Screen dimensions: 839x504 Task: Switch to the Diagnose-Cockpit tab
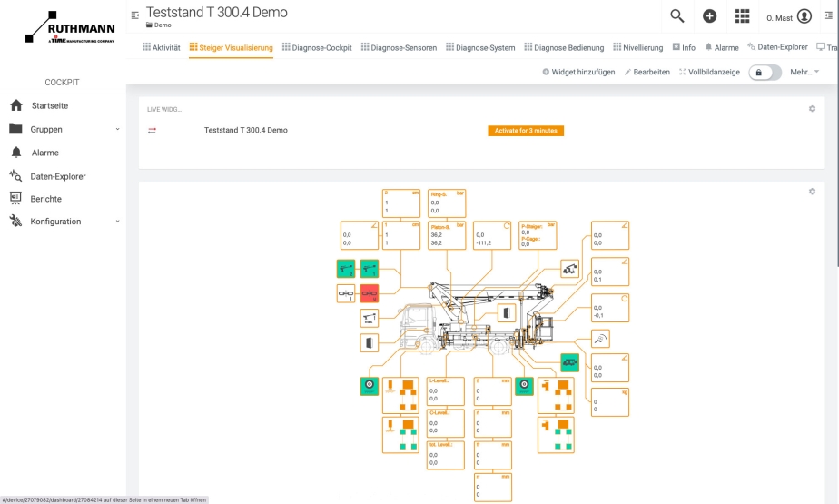[317, 47]
